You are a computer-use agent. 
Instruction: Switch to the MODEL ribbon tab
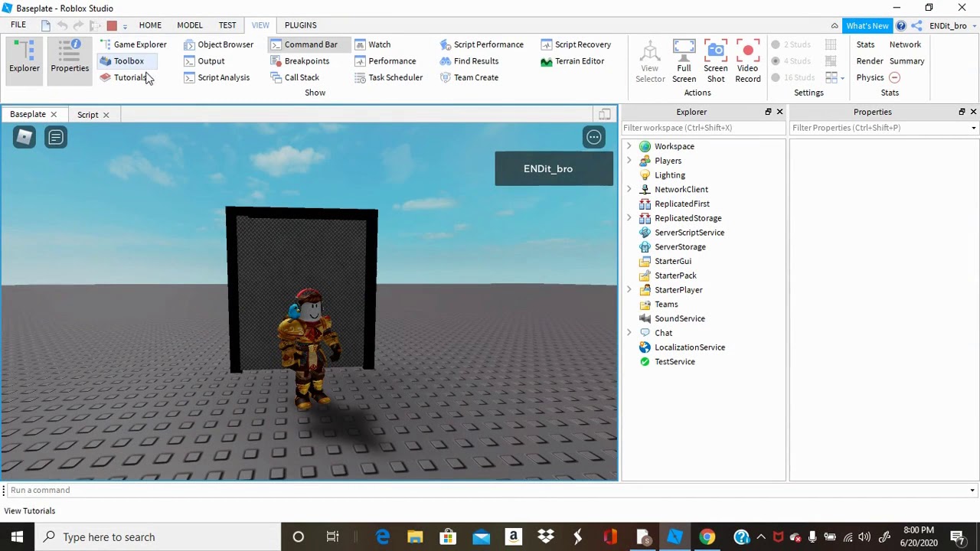(190, 25)
